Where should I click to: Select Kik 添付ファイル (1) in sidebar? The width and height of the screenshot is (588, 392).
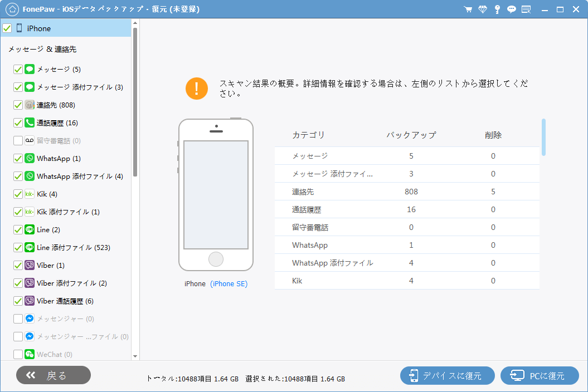pos(68,212)
